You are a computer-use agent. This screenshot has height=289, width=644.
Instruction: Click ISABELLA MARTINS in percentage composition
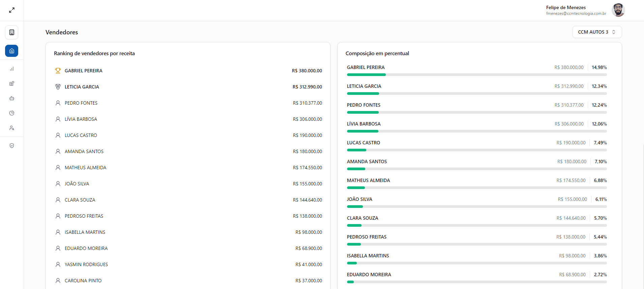(368, 256)
